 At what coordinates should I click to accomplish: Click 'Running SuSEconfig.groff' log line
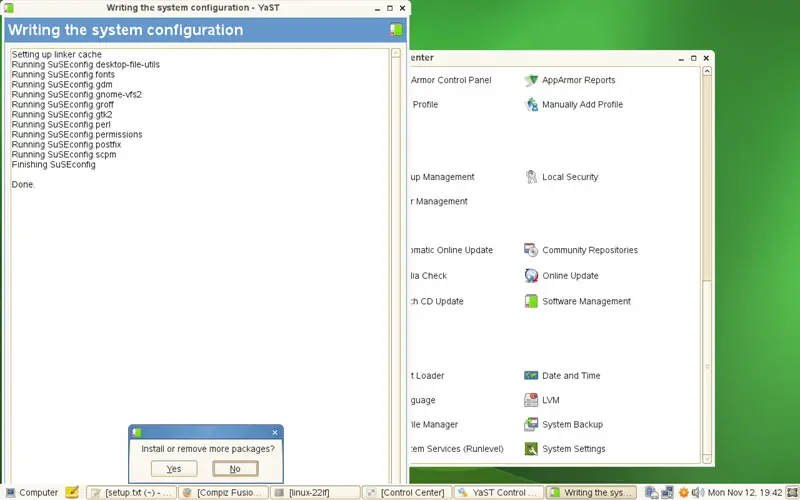(63, 104)
